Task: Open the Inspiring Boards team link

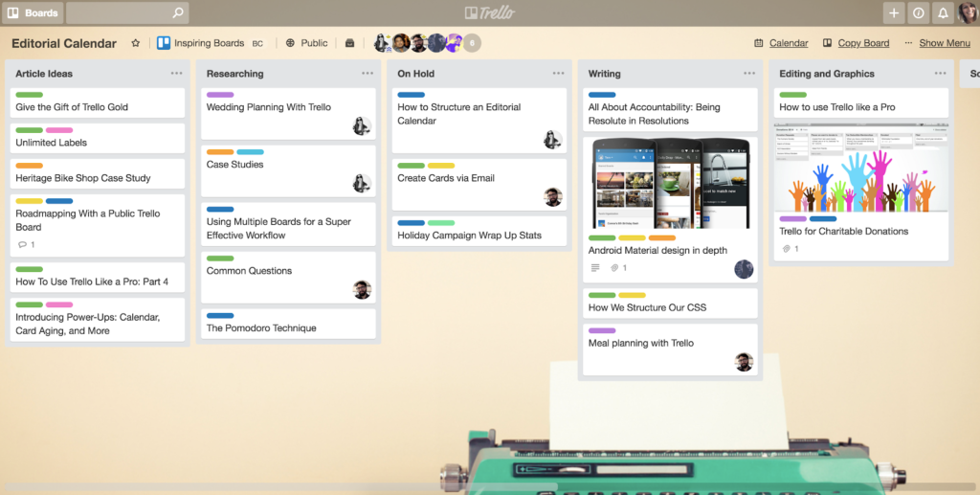Action: (x=201, y=43)
